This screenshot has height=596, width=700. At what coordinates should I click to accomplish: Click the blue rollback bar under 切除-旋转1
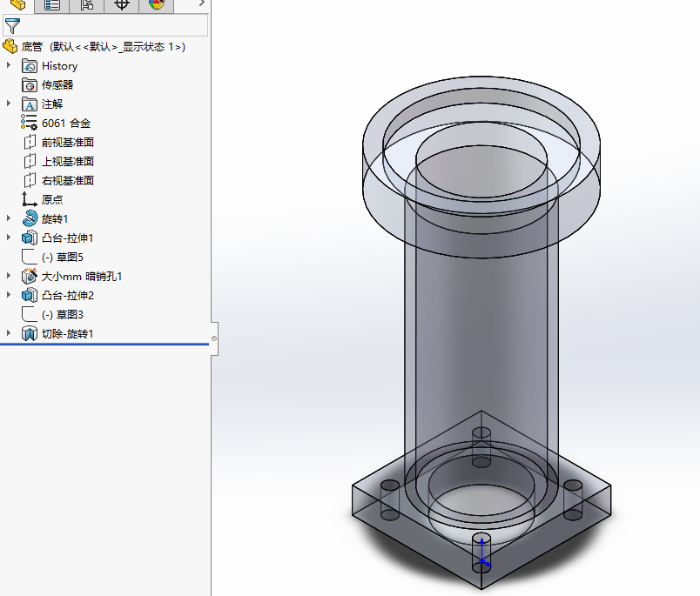[104, 345]
